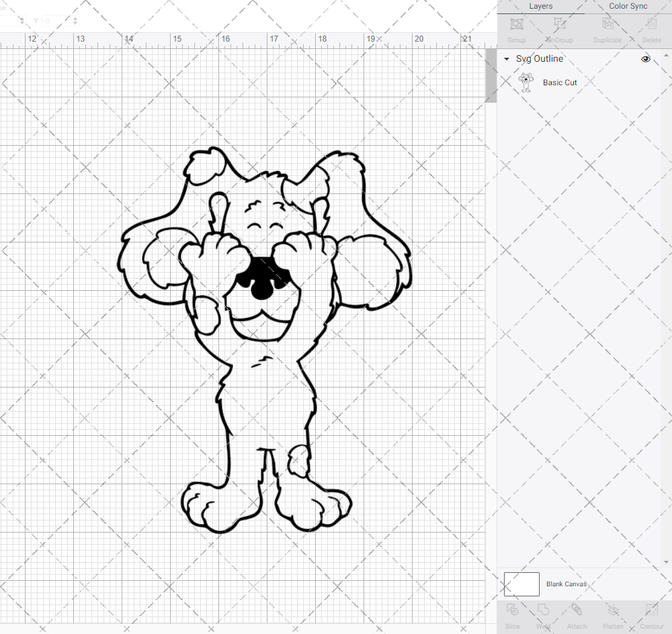Click the Y value down stepper arrow
The height and width of the screenshot is (634, 672).
[x=75, y=24]
